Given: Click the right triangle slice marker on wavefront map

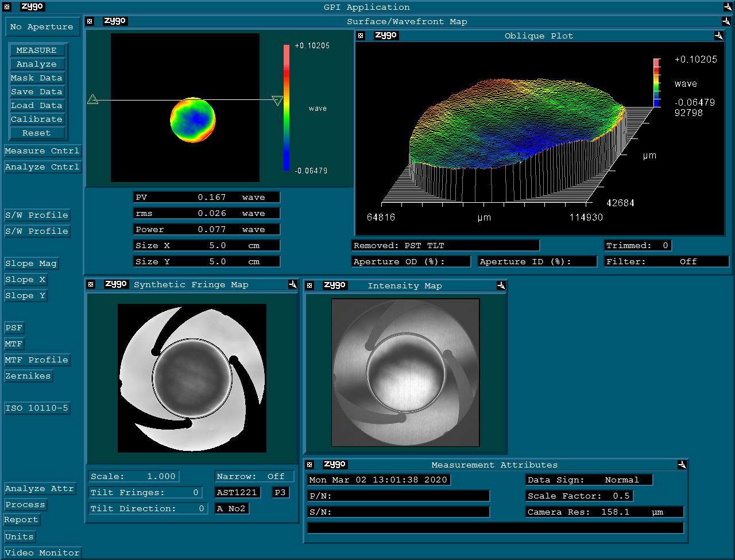Looking at the screenshot, I should tap(277, 101).
